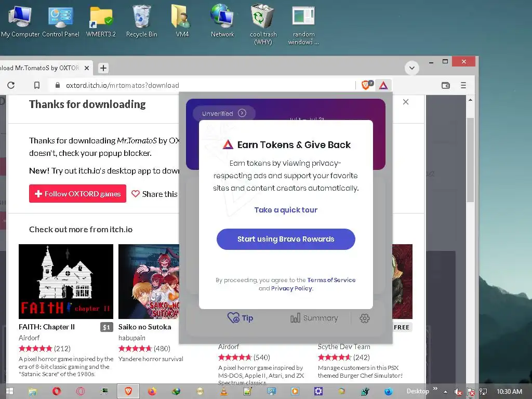Click the scrollbar up arrow
Screen dimensions: 532x399
(470, 100)
